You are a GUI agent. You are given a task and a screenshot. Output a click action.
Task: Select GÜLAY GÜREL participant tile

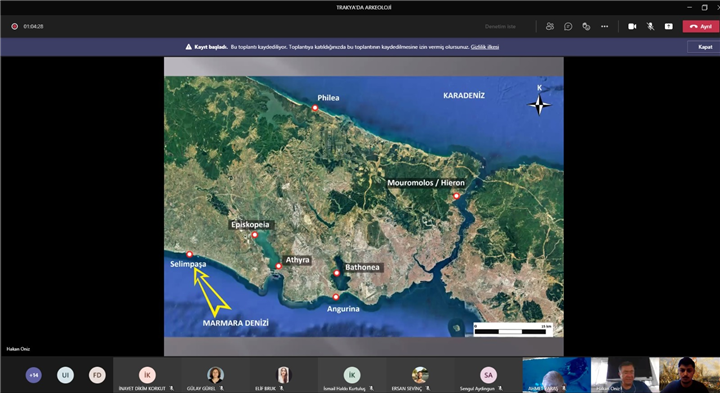(215, 375)
